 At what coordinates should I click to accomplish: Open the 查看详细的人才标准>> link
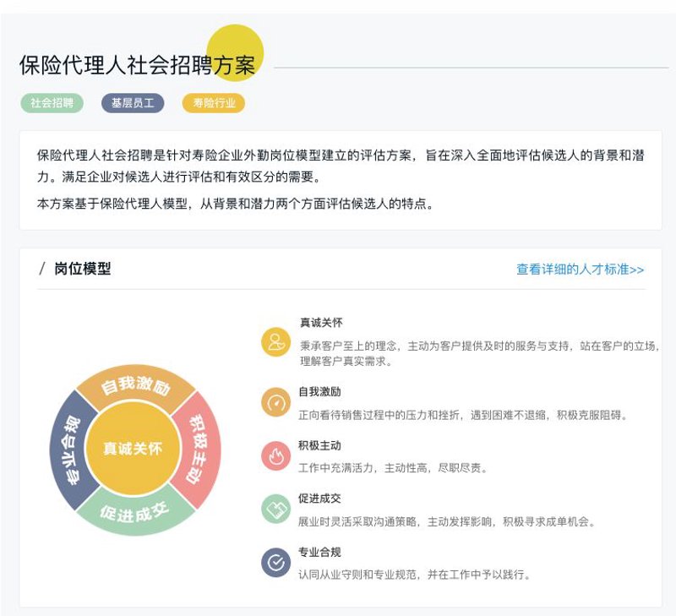click(581, 270)
